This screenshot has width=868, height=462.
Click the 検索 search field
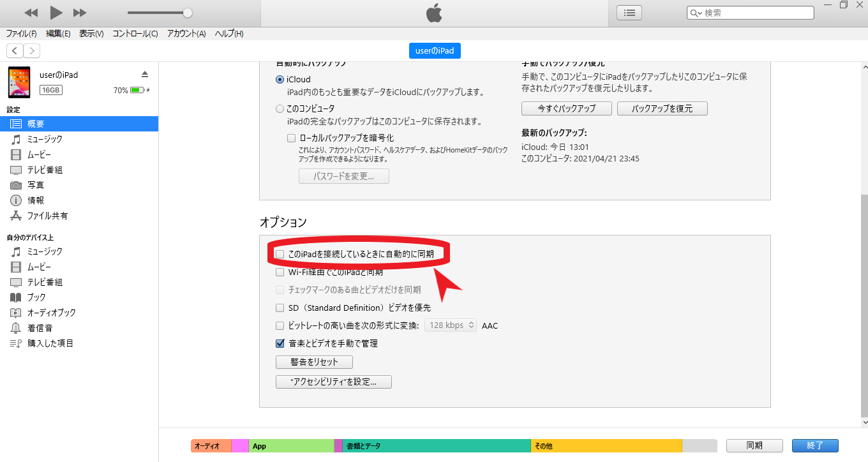pyautogui.click(x=750, y=13)
